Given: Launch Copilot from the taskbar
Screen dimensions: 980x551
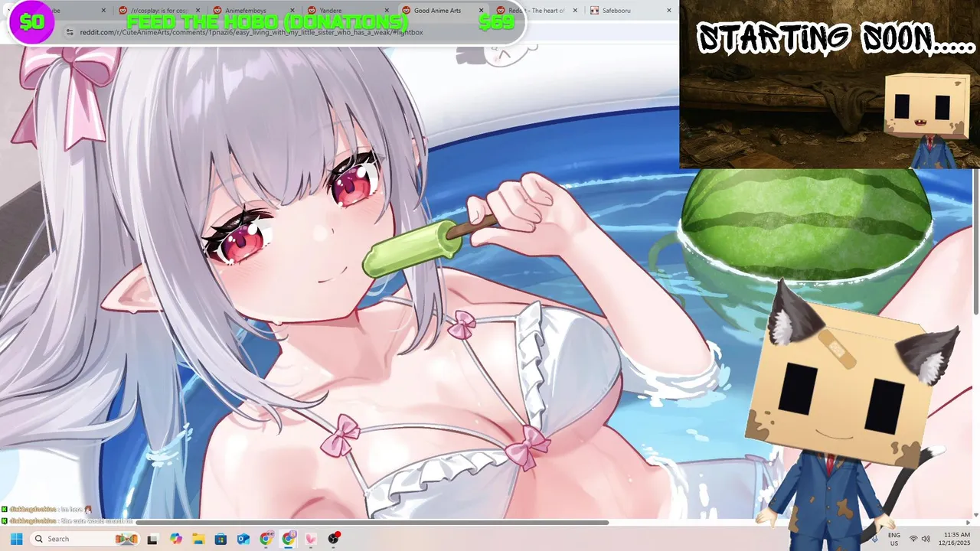Looking at the screenshot, I should click(176, 539).
